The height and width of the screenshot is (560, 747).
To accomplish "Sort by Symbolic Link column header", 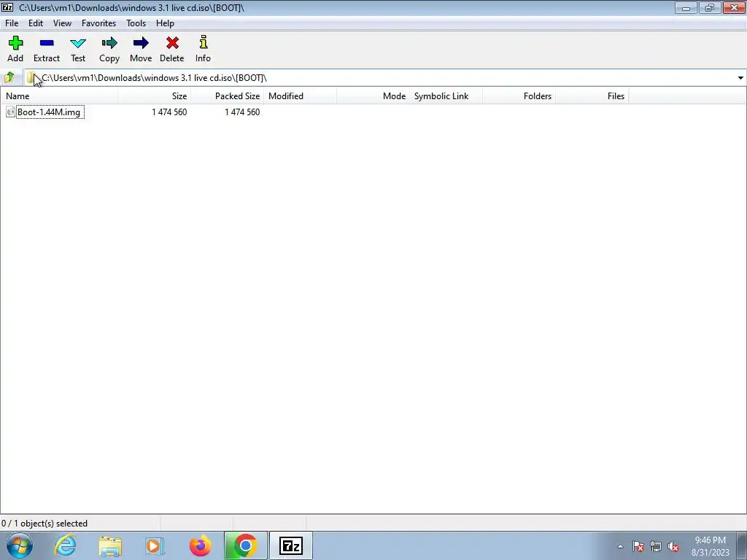I will (446, 96).
